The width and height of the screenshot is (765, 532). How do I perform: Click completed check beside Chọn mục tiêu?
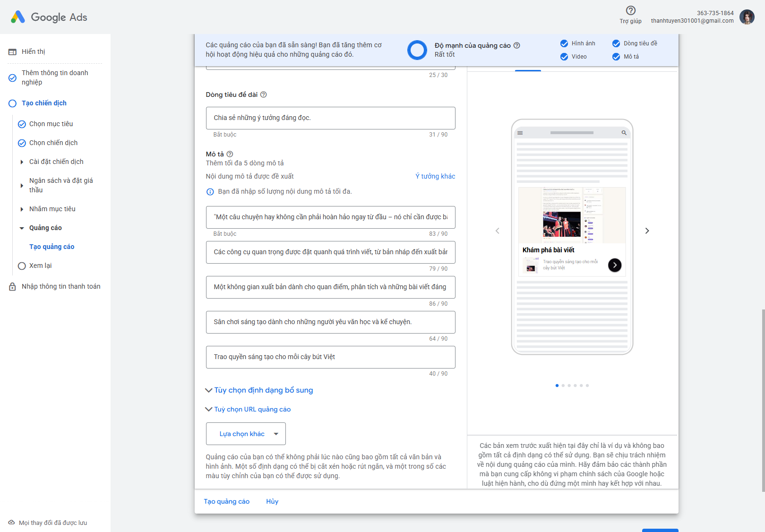(22, 124)
